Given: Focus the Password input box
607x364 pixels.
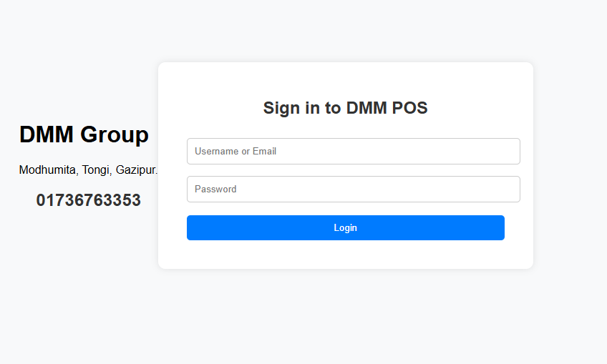Looking at the screenshot, I should (353, 190).
